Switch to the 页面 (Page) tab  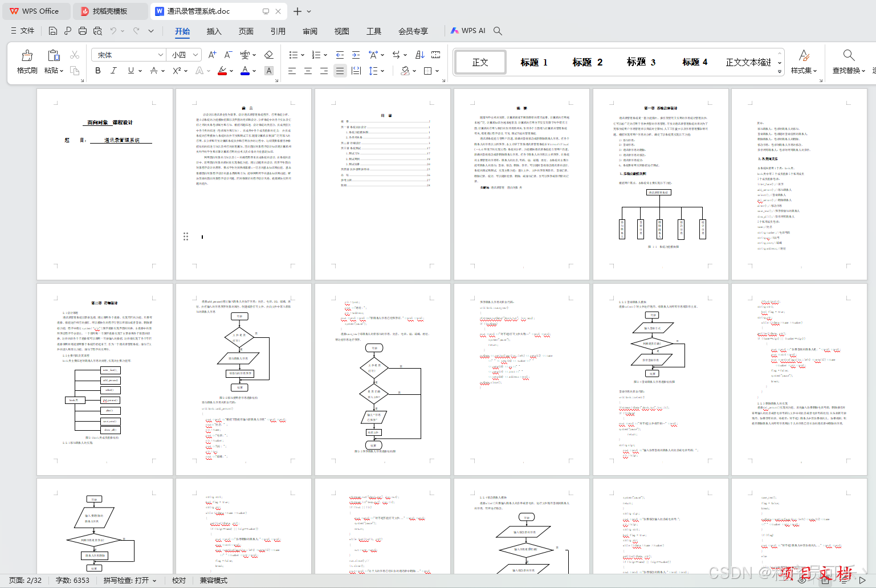[x=246, y=31]
